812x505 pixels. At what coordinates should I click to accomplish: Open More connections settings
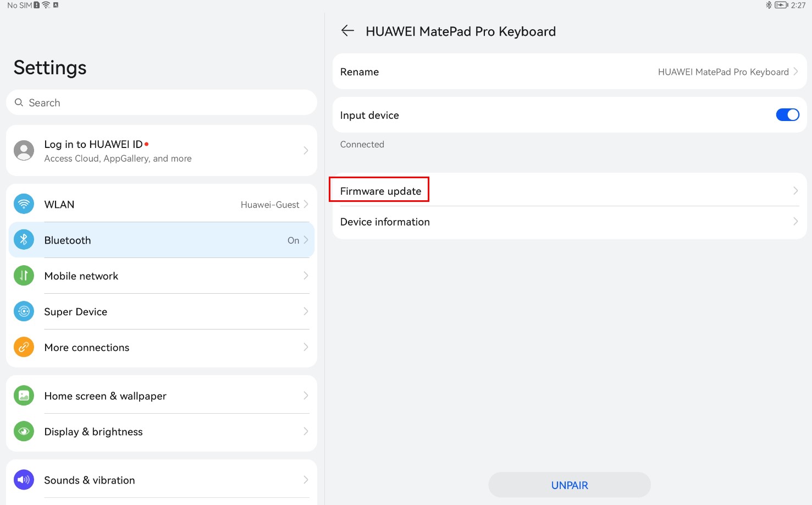pos(162,347)
